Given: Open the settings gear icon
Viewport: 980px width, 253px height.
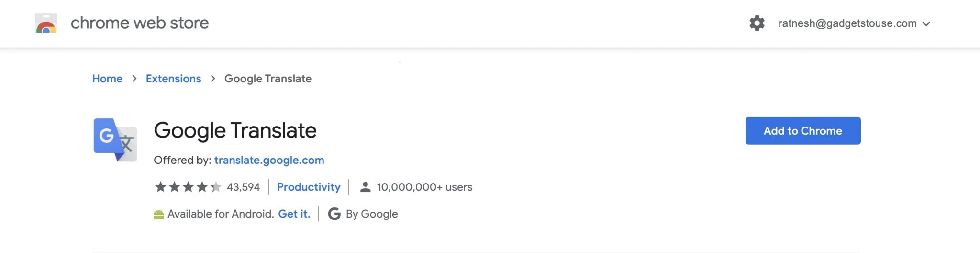Looking at the screenshot, I should [x=757, y=23].
